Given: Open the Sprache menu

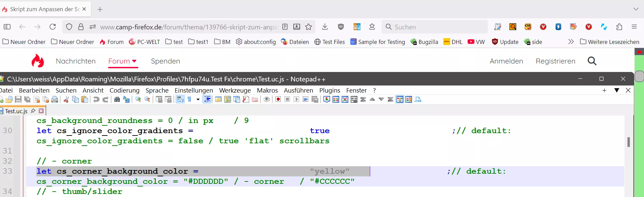Looking at the screenshot, I should tap(157, 90).
